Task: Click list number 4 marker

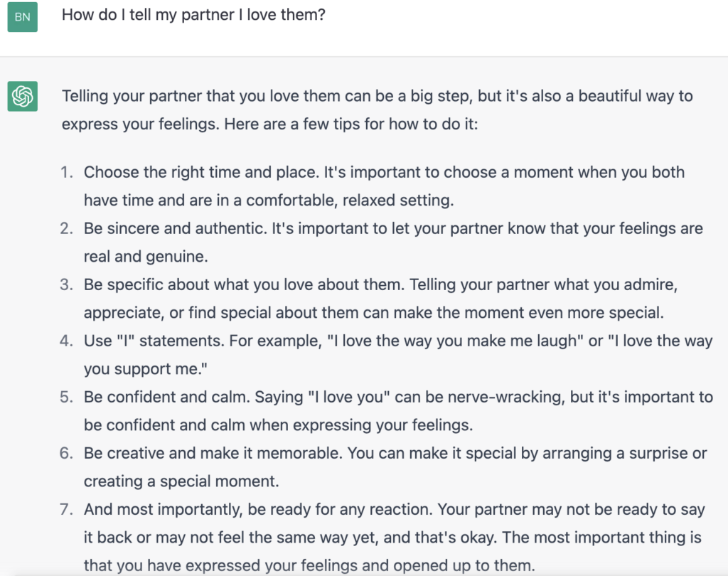Action: click(66, 341)
